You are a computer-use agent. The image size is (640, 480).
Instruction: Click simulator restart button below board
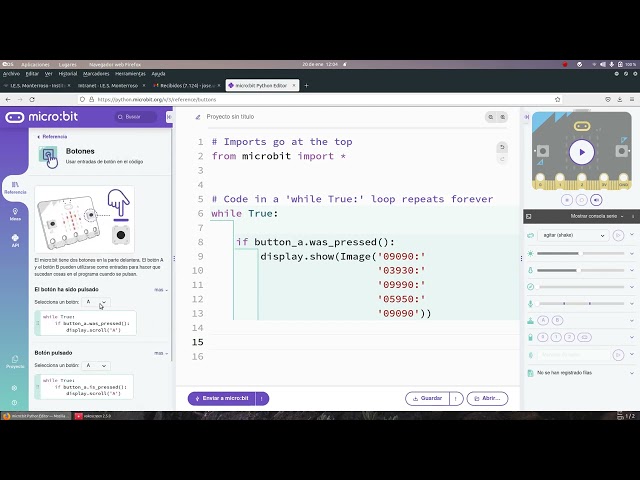(x=582, y=200)
